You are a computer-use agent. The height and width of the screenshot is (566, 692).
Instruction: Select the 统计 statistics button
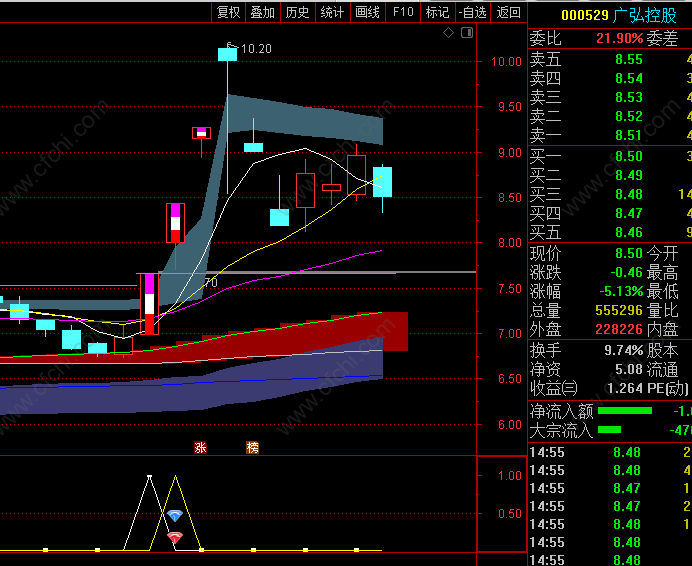tap(332, 12)
